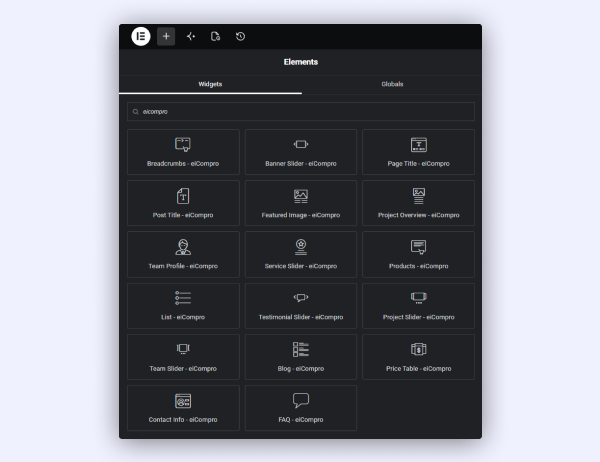The height and width of the screenshot is (462, 600).
Task: Click the 'FAQ - eiCompro' label
Action: tap(301, 420)
